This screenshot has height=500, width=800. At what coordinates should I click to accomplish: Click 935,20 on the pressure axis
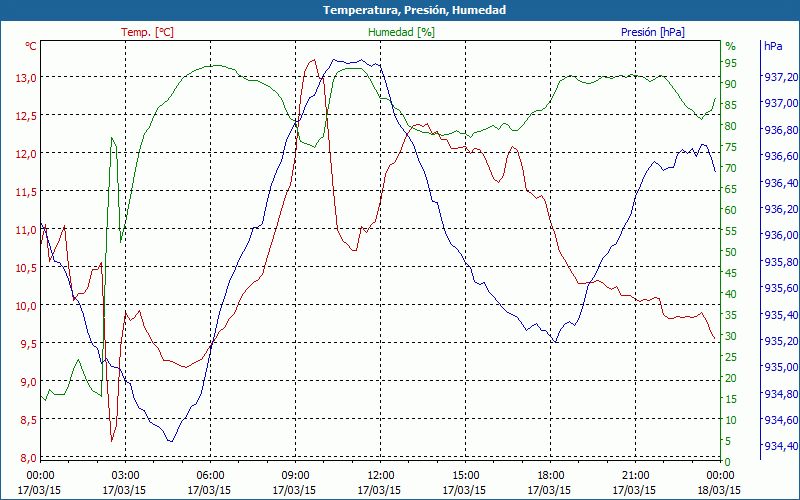click(781, 341)
